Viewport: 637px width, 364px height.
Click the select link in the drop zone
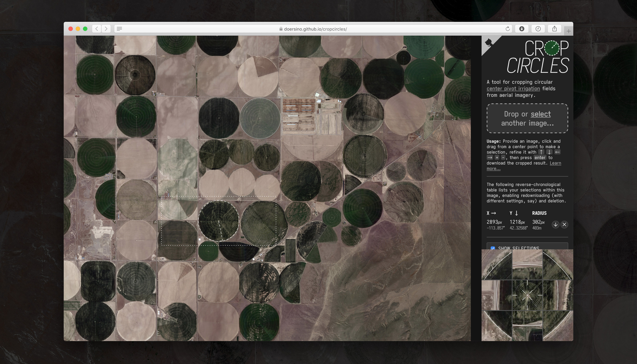[x=541, y=114]
